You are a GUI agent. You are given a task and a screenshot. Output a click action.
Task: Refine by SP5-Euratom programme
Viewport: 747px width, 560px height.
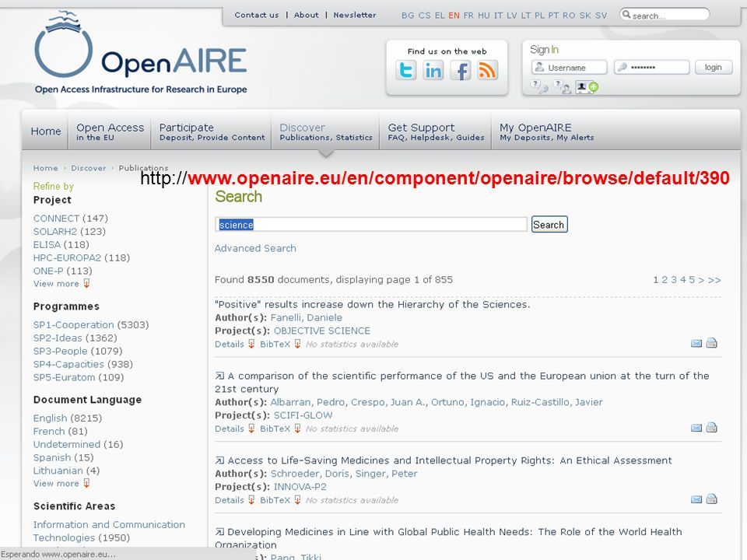point(64,377)
